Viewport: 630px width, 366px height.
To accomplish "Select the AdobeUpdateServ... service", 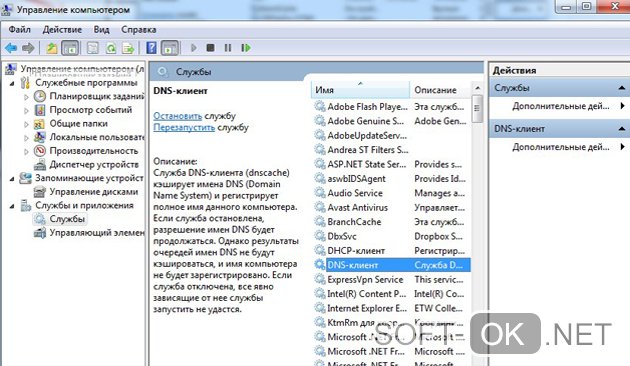I will (392, 136).
